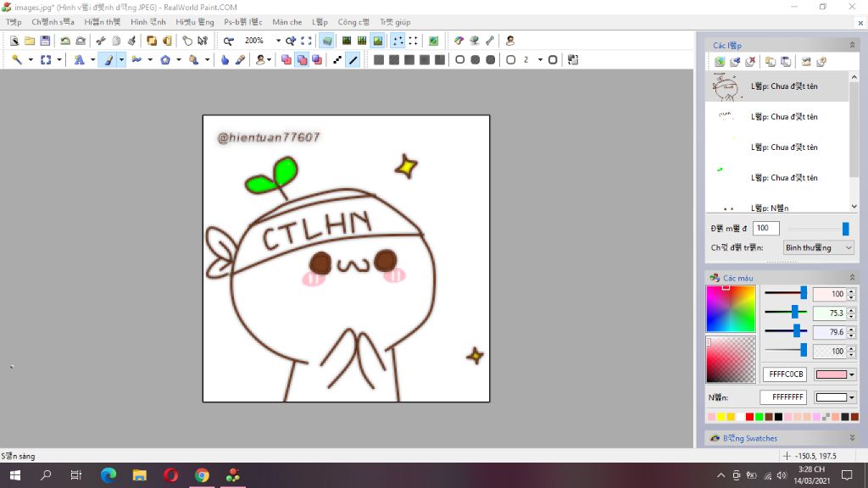Image resolution: width=868 pixels, height=488 pixels.
Task: Undo the last action
Action: pos(65,41)
